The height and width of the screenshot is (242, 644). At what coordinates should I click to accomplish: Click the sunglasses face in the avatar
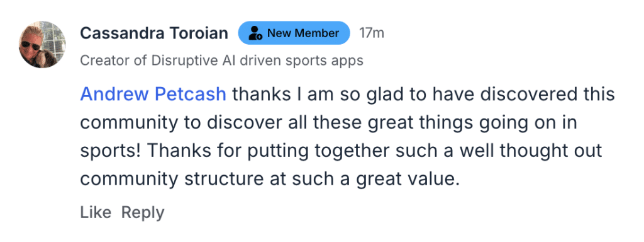pos(33,45)
